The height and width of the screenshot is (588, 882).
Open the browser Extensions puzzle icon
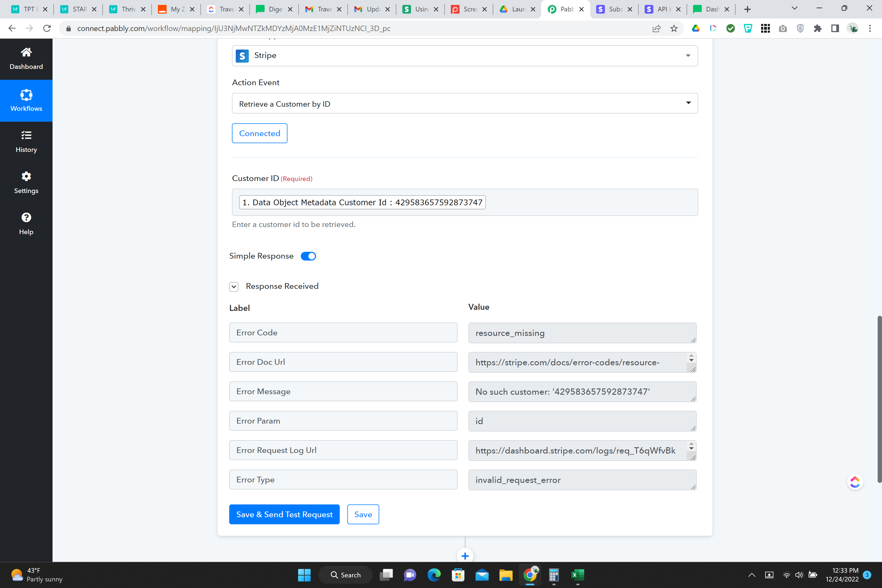click(x=817, y=29)
